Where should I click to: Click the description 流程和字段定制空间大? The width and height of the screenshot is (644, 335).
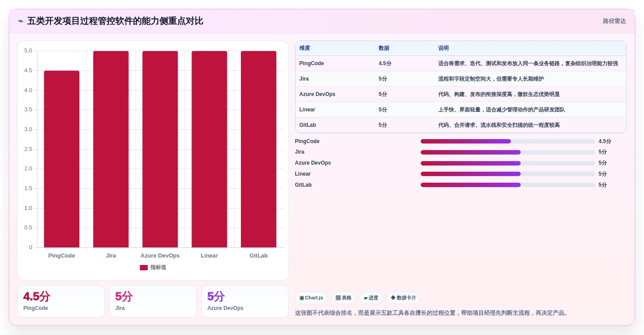[491, 79]
